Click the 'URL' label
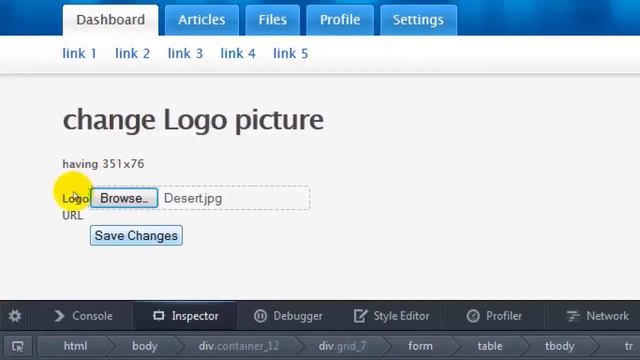 (73, 216)
